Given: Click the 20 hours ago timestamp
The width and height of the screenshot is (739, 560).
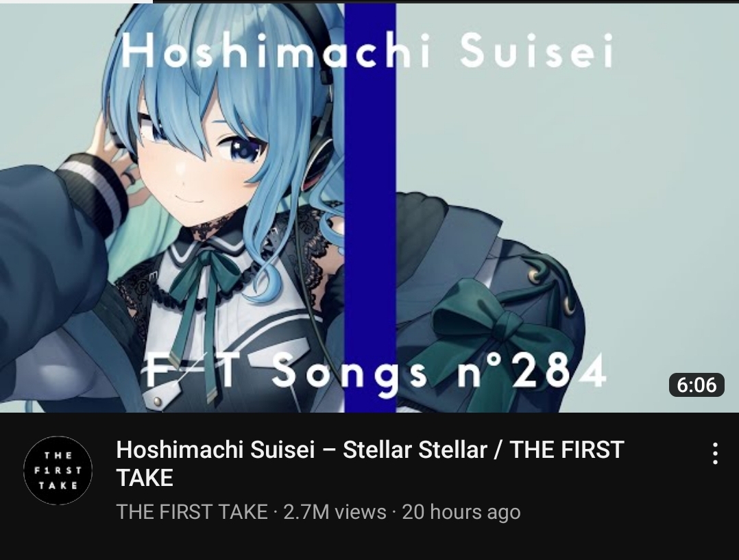Looking at the screenshot, I should pyautogui.click(x=461, y=511).
